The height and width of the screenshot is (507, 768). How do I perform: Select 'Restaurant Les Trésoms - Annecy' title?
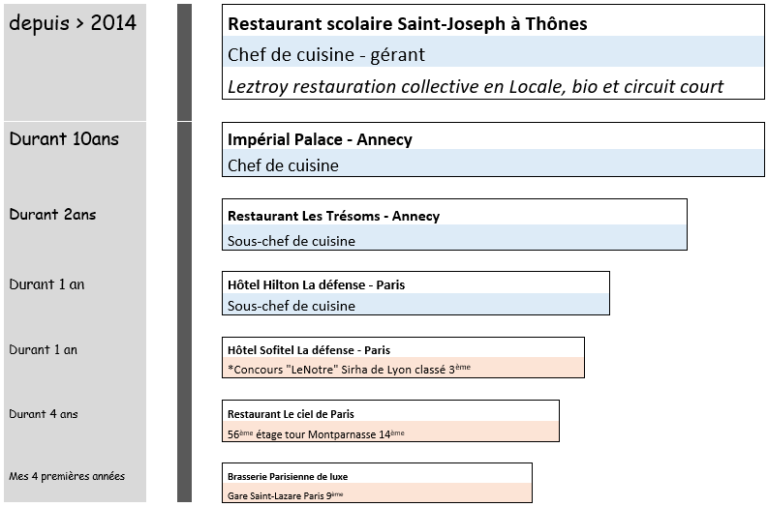point(334,216)
